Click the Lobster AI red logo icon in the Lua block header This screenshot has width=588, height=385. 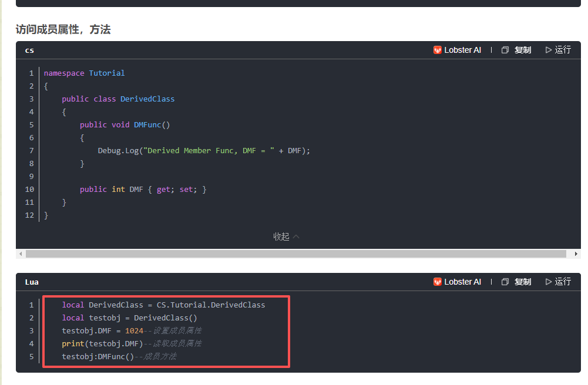(x=437, y=282)
